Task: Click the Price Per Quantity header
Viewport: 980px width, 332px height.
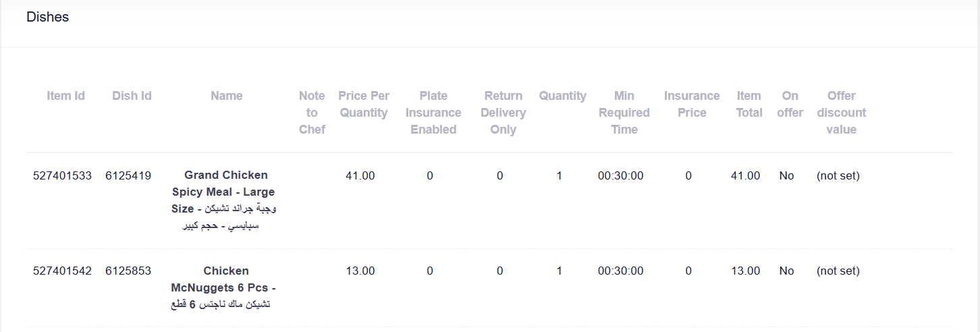Action: [364, 104]
